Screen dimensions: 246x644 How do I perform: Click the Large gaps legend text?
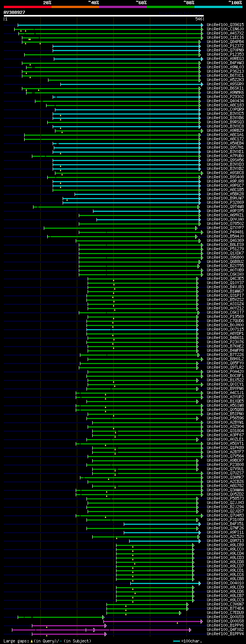click(47, 641)
